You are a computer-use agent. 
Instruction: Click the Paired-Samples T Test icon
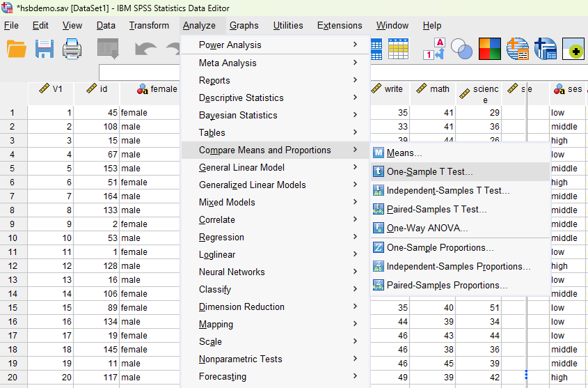tap(379, 209)
